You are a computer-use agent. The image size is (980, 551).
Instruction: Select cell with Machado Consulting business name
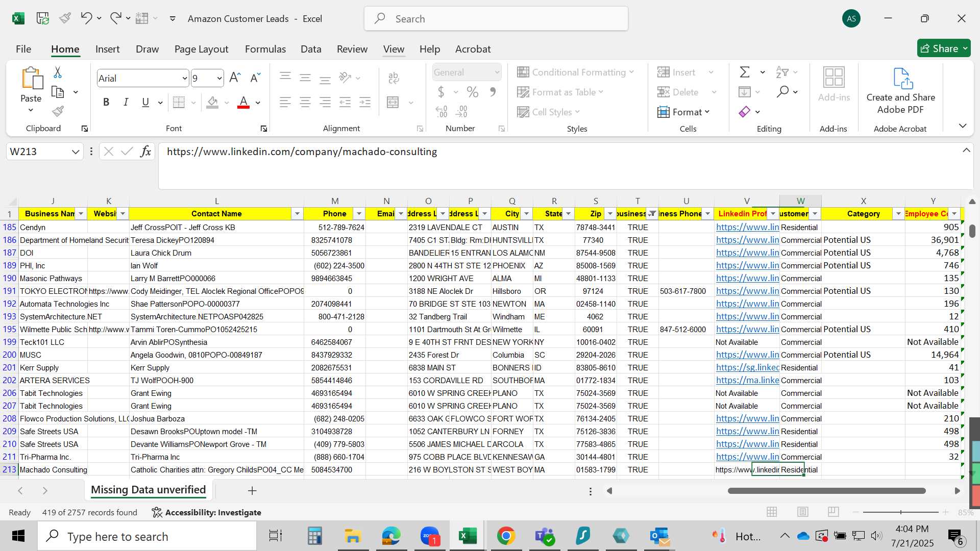coord(53,469)
